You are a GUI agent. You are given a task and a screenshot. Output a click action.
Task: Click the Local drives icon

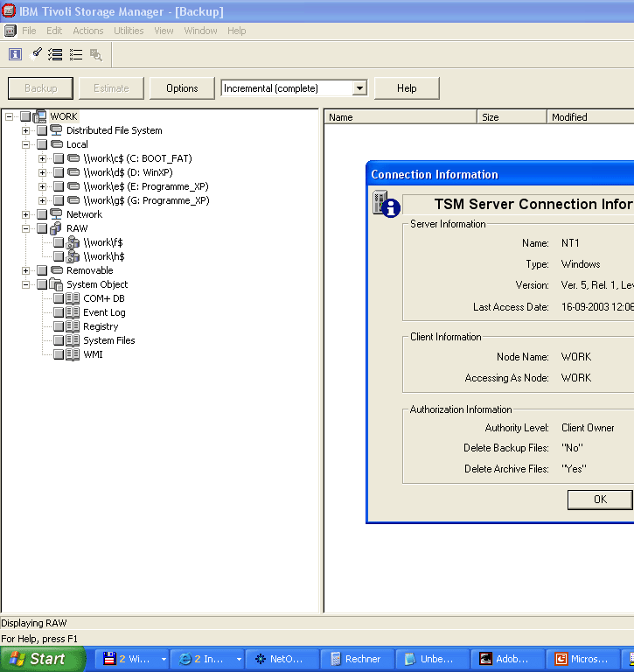(x=57, y=144)
